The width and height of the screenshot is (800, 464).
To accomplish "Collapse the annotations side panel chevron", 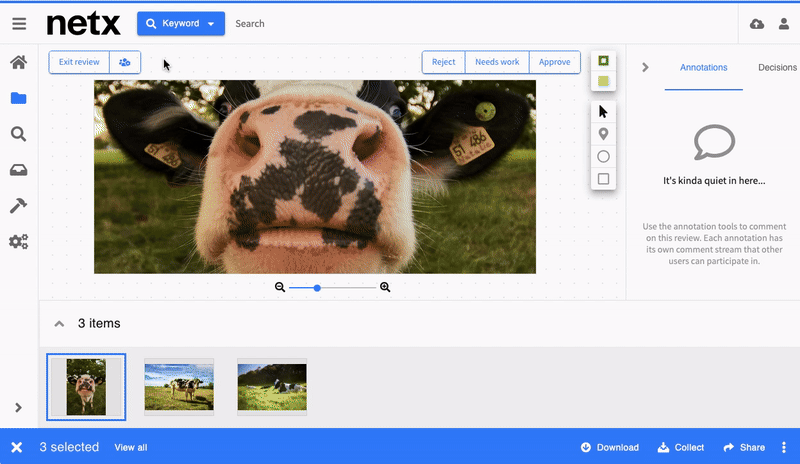I will [x=645, y=67].
